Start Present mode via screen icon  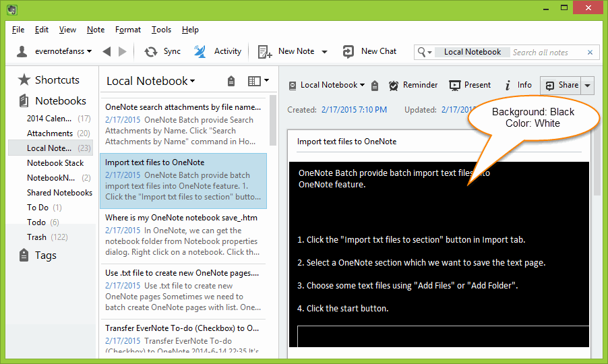(x=455, y=86)
